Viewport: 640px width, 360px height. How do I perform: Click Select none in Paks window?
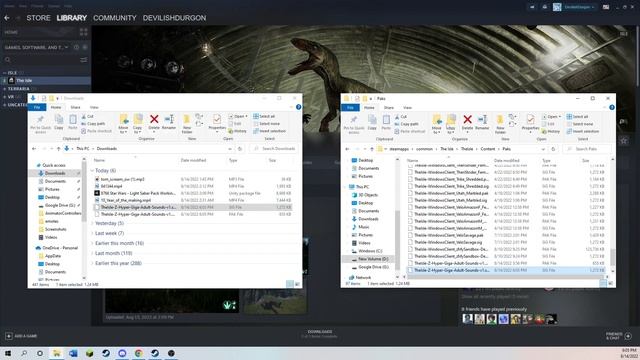point(580,124)
